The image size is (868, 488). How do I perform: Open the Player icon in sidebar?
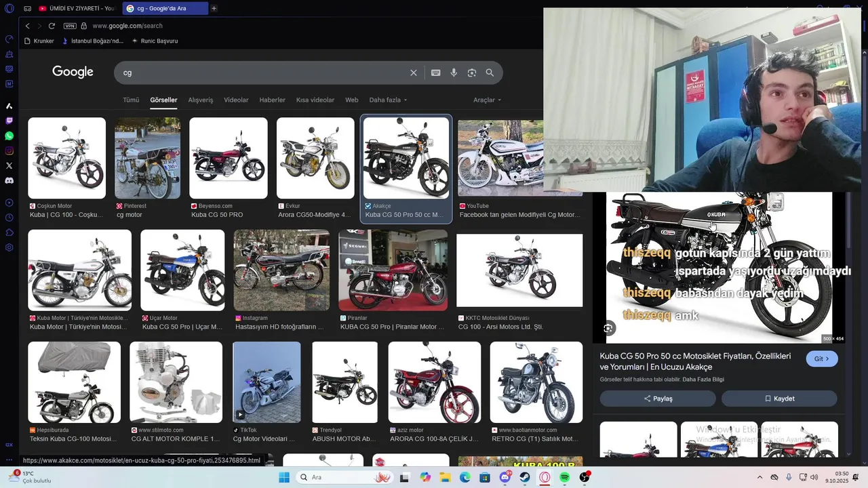(x=9, y=203)
